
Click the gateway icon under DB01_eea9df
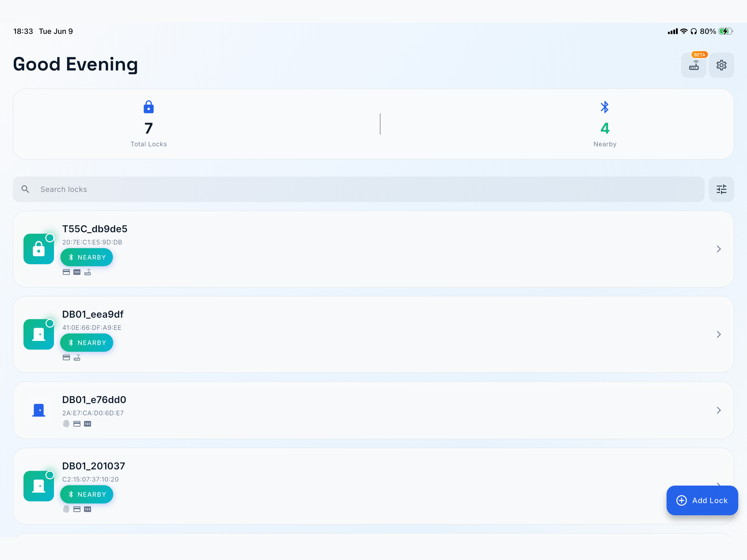(77, 358)
